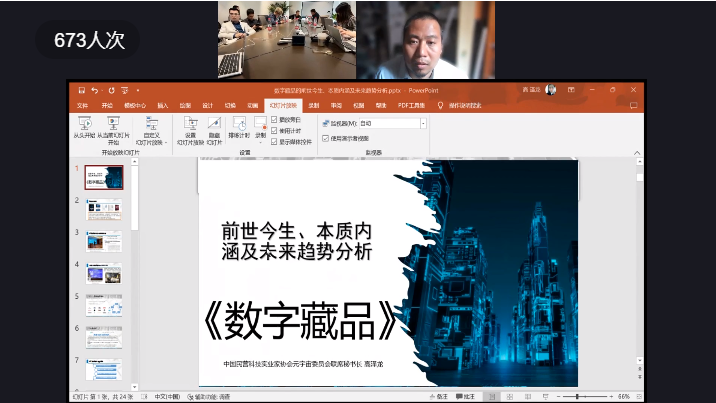Click slide panel scroll-down arrow
716x403 pixels.
(x=134, y=387)
